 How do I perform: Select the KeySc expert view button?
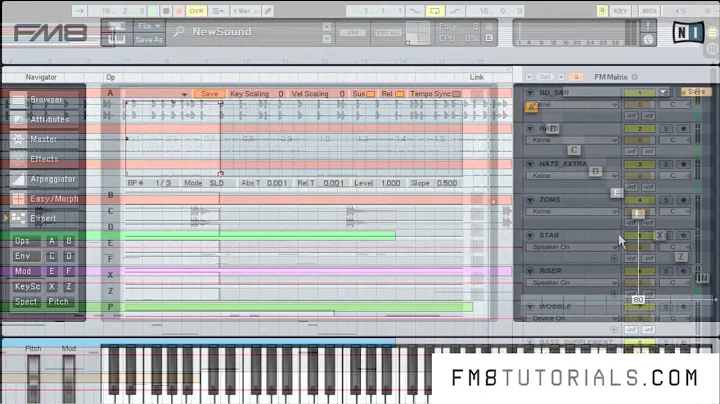click(x=27, y=286)
